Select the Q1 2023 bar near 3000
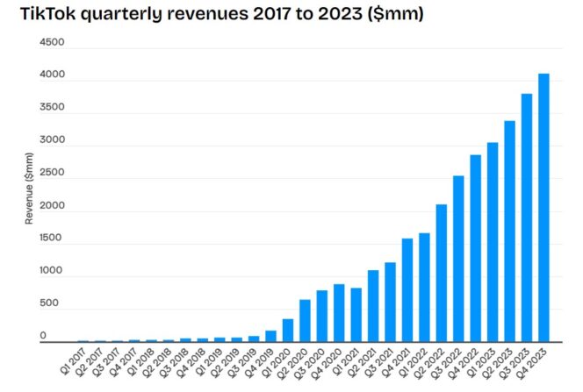The height and width of the screenshot is (392, 583). [x=493, y=242]
